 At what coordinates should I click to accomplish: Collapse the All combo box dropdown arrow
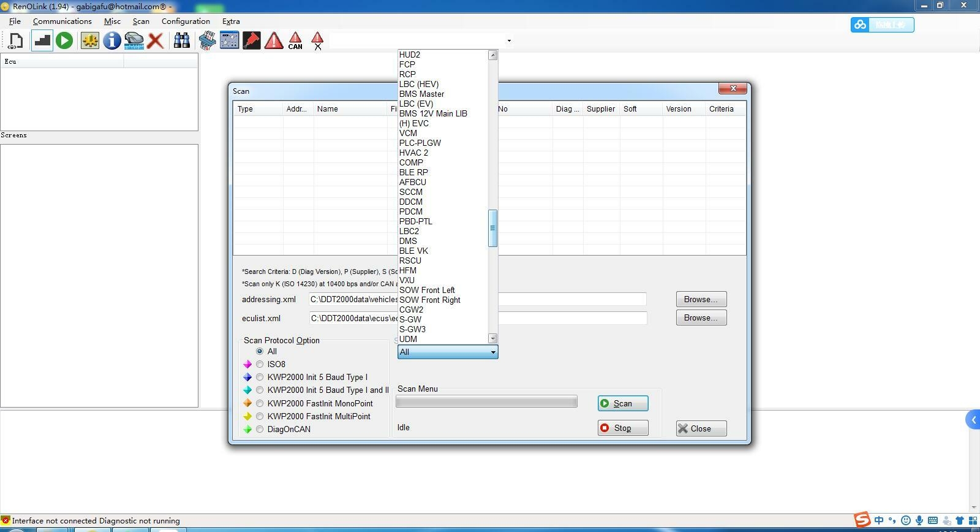click(492, 352)
